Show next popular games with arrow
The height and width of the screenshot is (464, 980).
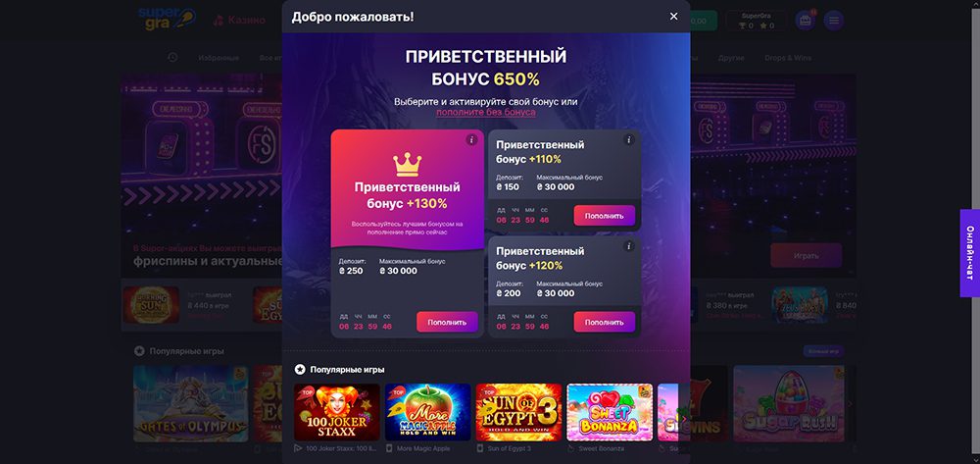point(684,418)
